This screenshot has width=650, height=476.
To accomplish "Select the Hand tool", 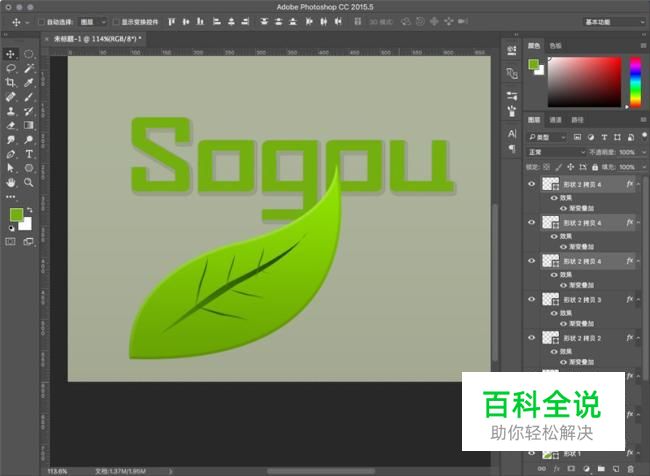I will (x=10, y=182).
